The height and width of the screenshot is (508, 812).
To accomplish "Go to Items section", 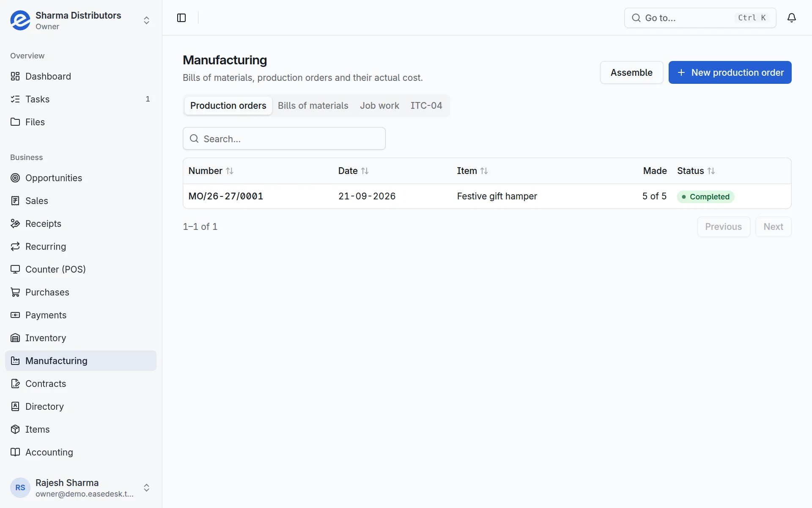I will pyautogui.click(x=81, y=429).
